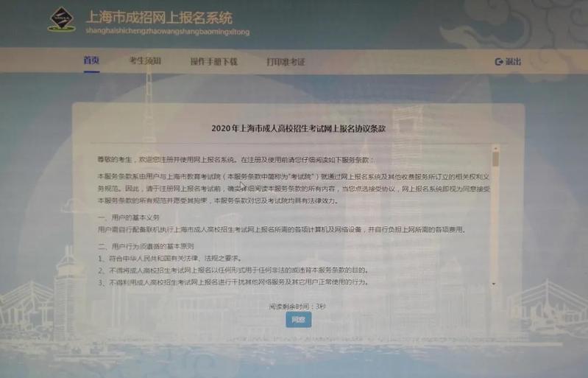Open the 首页 home tab
The width and height of the screenshot is (588, 378).
pos(91,60)
